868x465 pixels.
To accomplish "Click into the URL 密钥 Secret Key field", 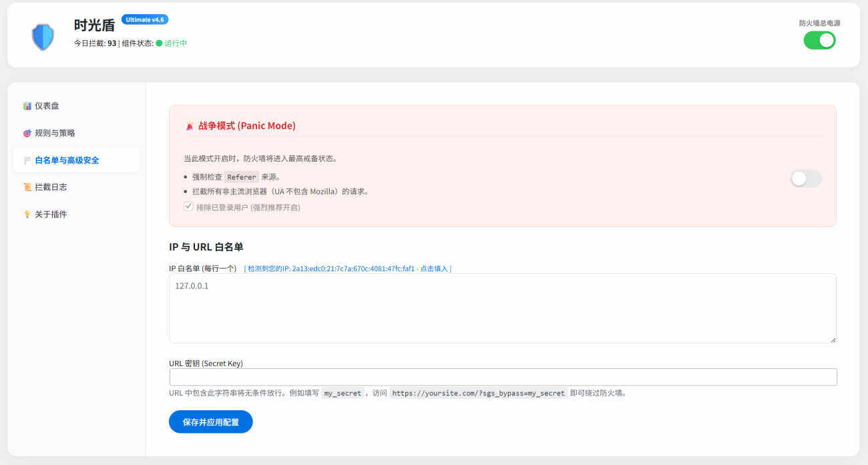I will (x=503, y=377).
